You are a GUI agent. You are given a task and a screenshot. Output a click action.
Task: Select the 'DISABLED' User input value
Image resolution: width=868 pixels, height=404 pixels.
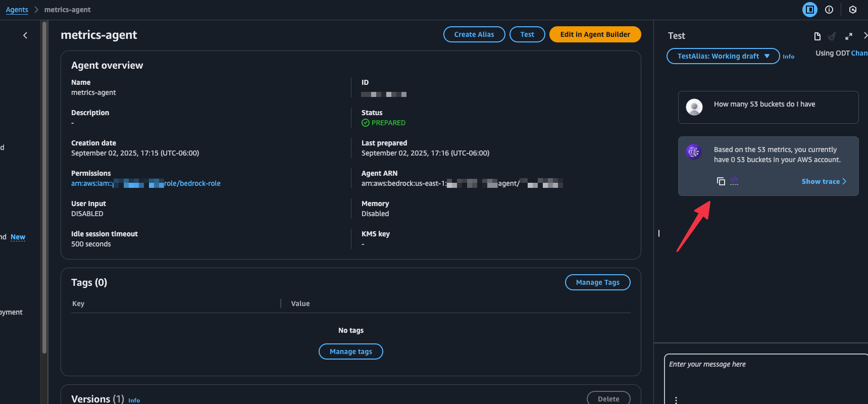pos(87,214)
